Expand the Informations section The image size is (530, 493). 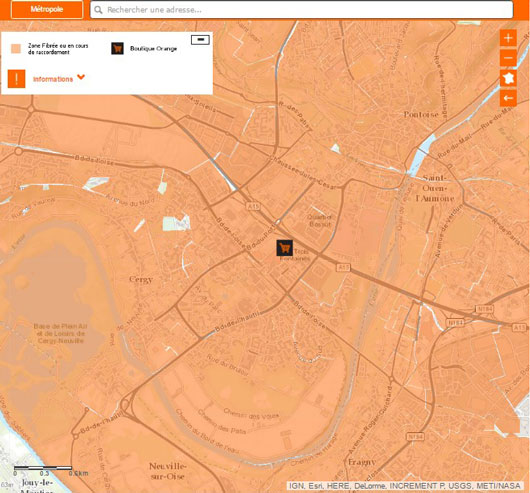(x=58, y=79)
